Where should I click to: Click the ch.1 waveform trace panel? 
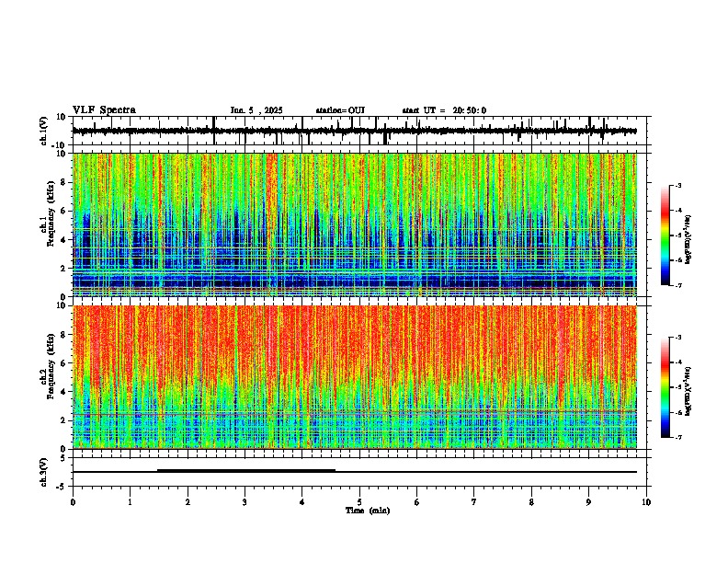pyautogui.click(x=361, y=131)
